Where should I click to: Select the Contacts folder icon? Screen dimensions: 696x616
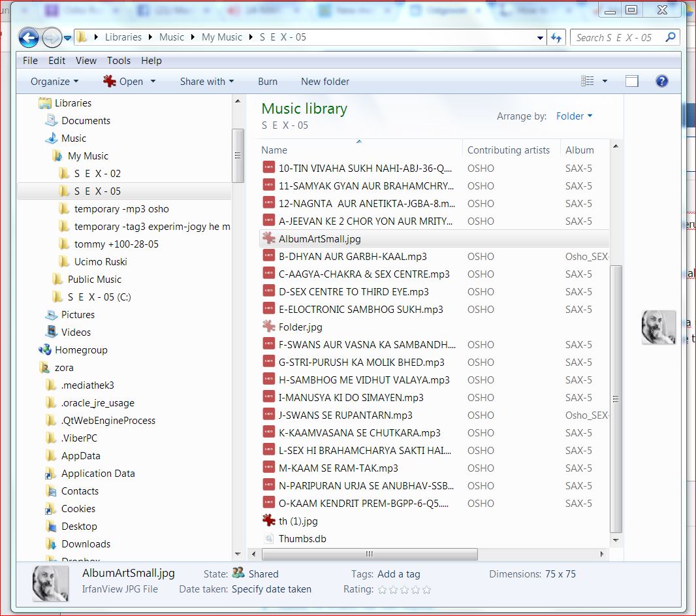(52, 491)
